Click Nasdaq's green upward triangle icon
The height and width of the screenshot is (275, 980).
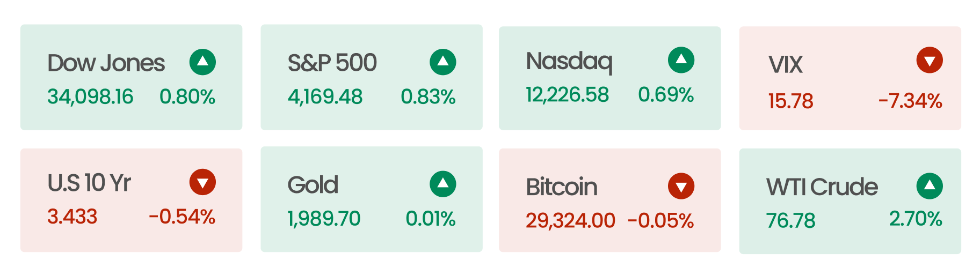click(x=681, y=60)
